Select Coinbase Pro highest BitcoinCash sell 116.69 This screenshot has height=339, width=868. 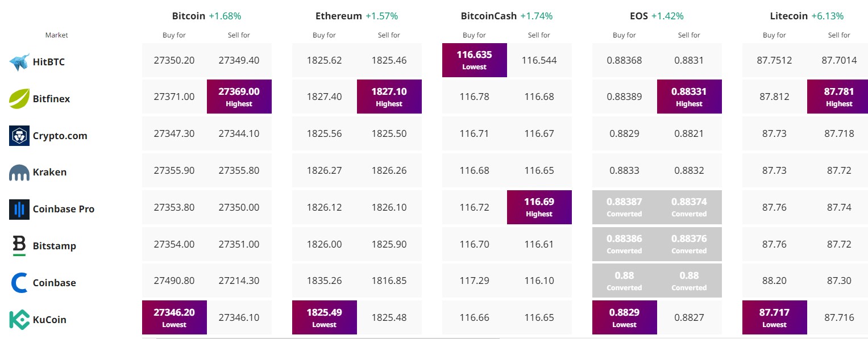pos(539,207)
